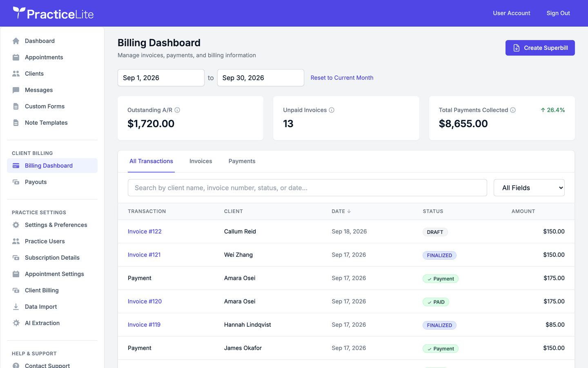Open Messages in the sidebar
Viewport: 588px width, 368px height.
pos(52,90)
